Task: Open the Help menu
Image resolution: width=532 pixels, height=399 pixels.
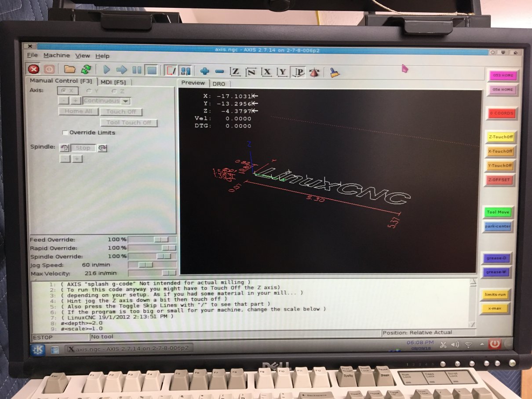Action: point(102,56)
